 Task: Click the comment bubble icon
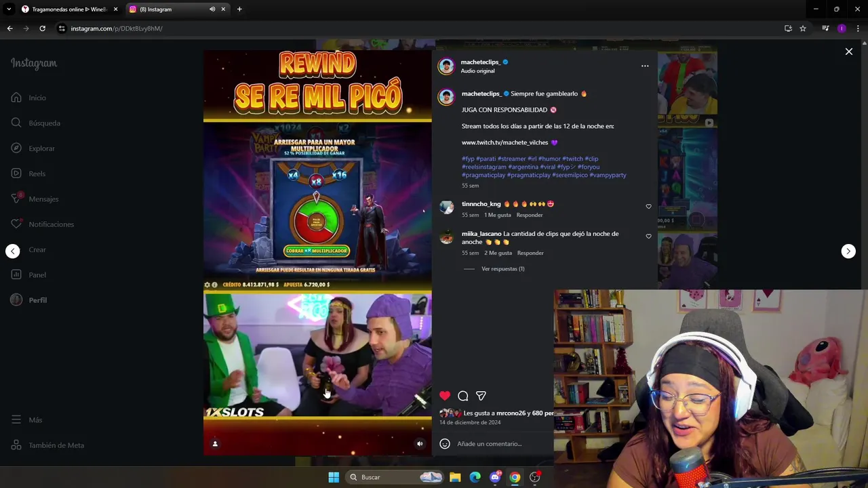463,396
